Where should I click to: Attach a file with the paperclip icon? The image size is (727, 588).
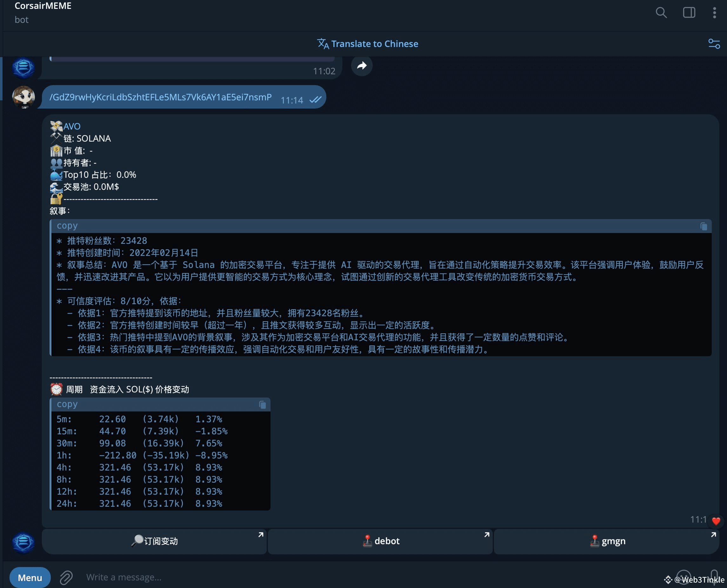pos(66,578)
